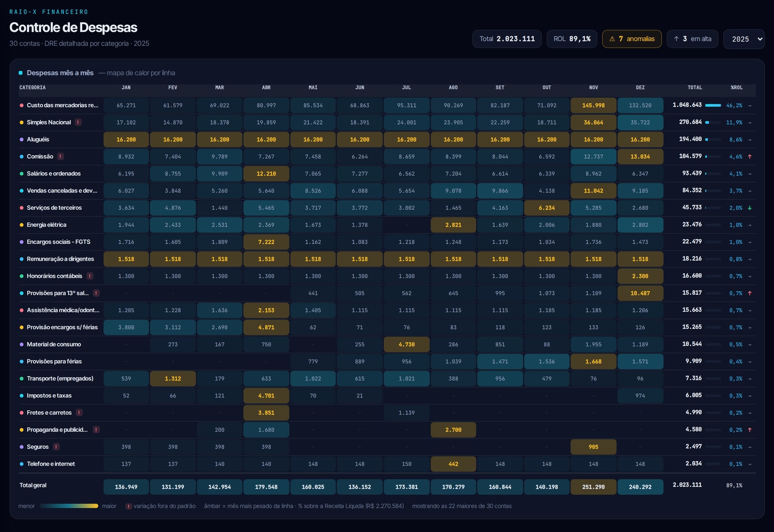The height and width of the screenshot is (532, 774).
Task: Click the CATEGORIA column header
Action: (32, 88)
